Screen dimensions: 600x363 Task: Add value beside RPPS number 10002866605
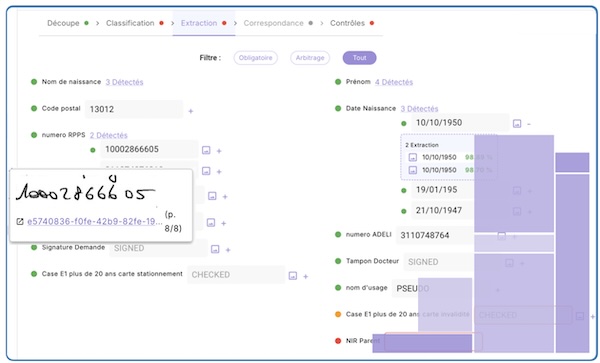click(x=219, y=151)
